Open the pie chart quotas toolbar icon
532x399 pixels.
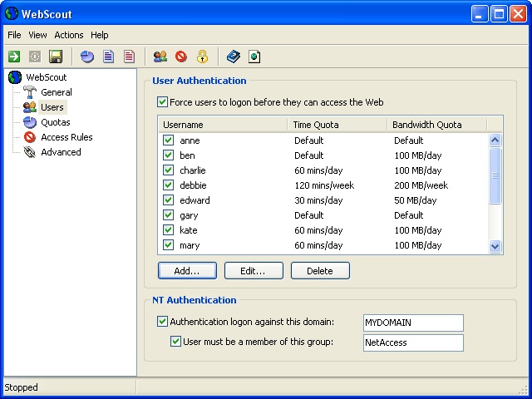pyautogui.click(x=87, y=57)
